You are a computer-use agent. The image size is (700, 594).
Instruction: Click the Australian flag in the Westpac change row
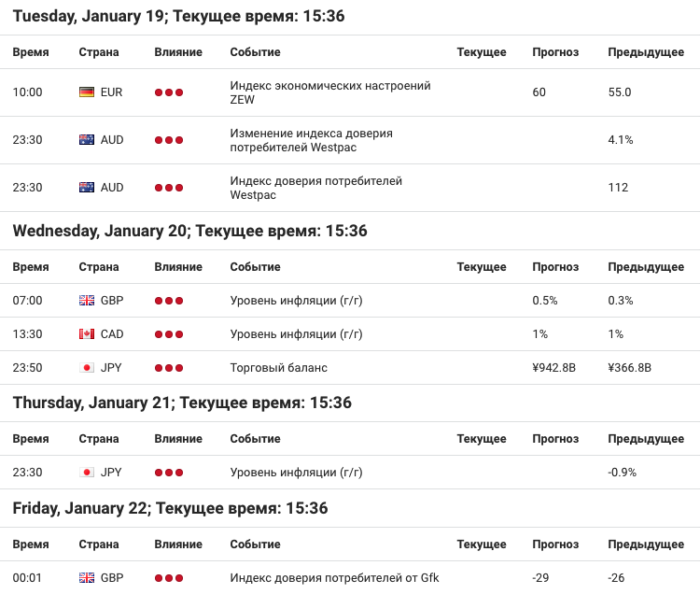tap(87, 140)
